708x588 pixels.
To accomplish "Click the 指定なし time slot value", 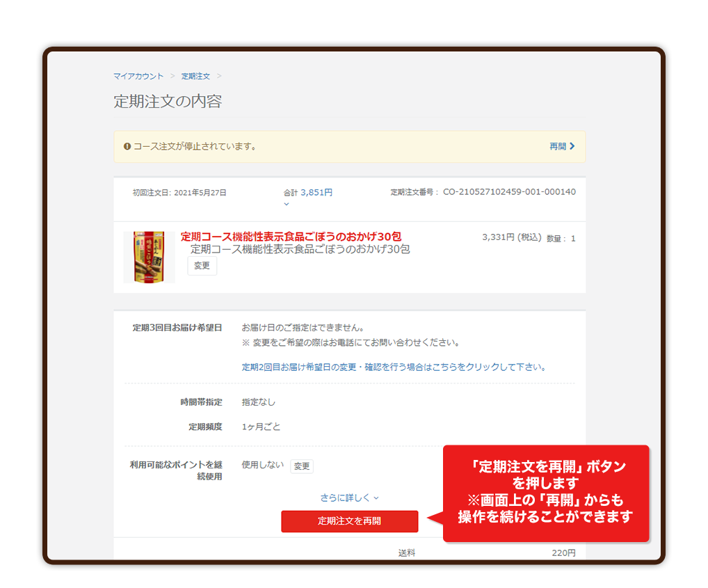I will tap(258, 402).
